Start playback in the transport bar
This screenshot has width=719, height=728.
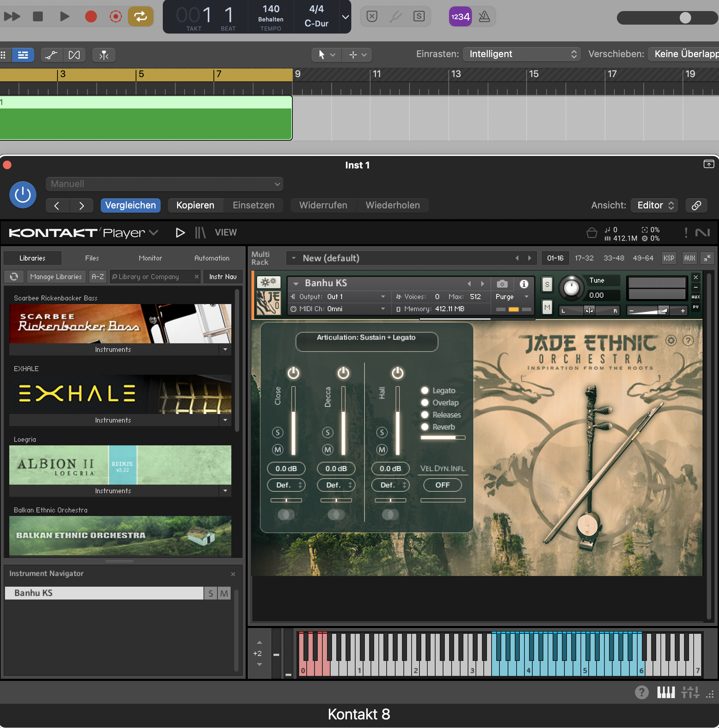(65, 16)
